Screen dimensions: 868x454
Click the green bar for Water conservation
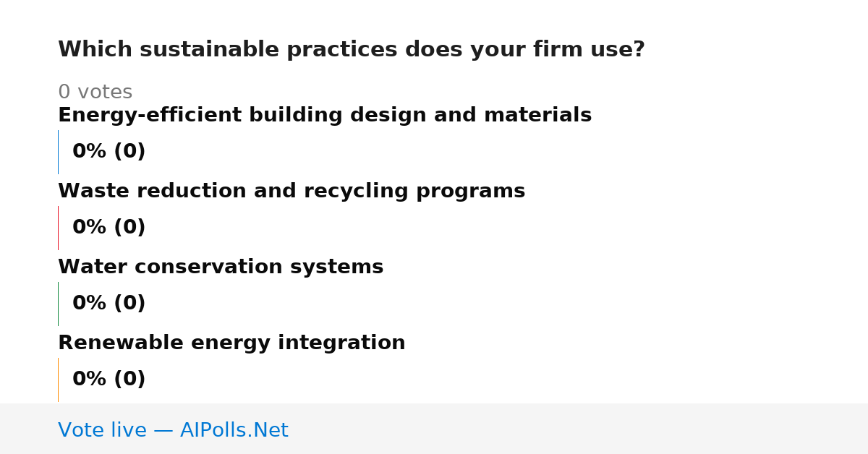[58, 304]
